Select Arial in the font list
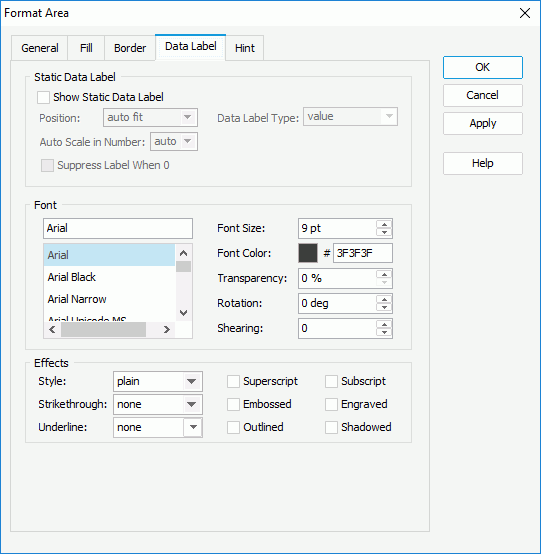The height and width of the screenshot is (554, 541). [x=109, y=255]
